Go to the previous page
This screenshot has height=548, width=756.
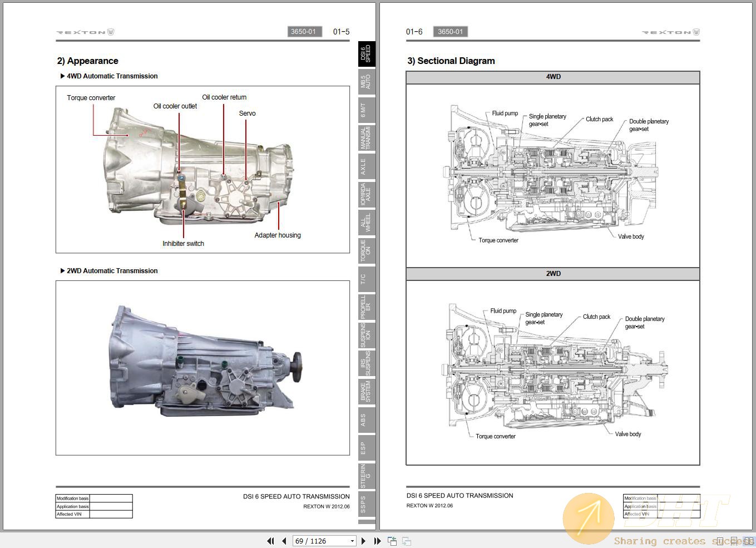coord(284,541)
